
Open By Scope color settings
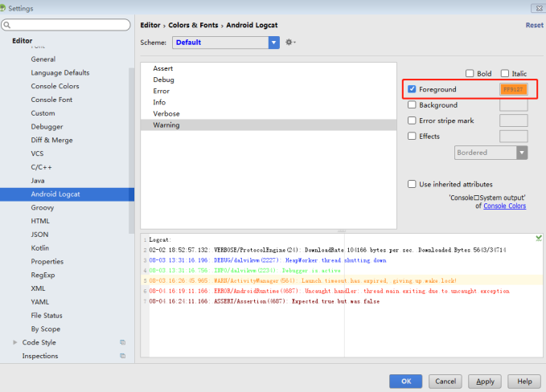(x=46, y=329)
